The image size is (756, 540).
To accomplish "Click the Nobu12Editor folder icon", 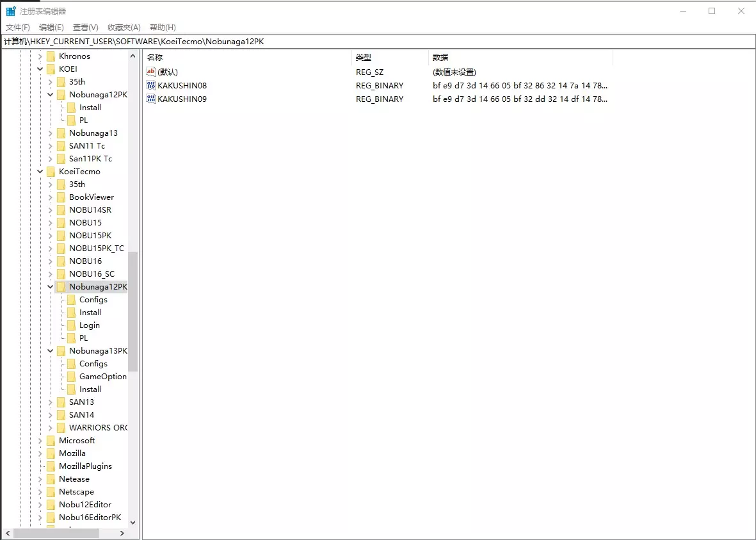I will pos(51,505).
